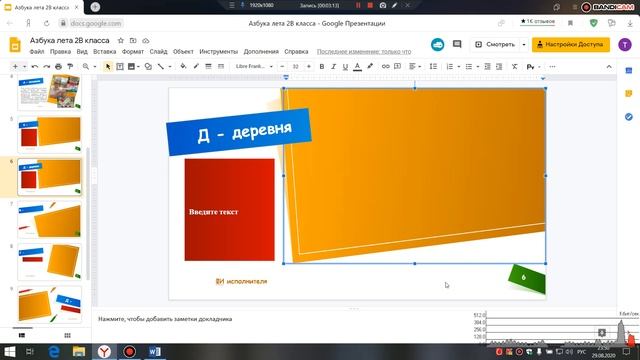Image resolution: width=640 pixels, height=360 pixels.
Task: Click the Insert link icon
Action: pyautogui.click(x=385, y=67)
